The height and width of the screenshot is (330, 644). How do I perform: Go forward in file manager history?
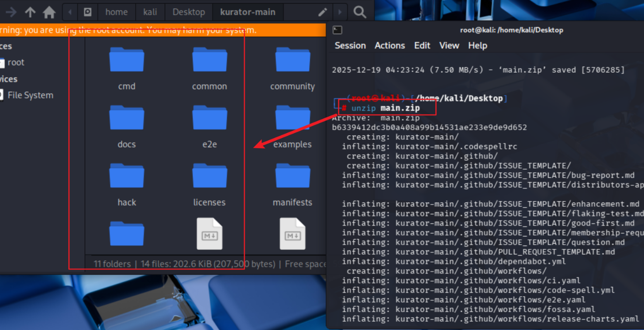tap(11, 12)
